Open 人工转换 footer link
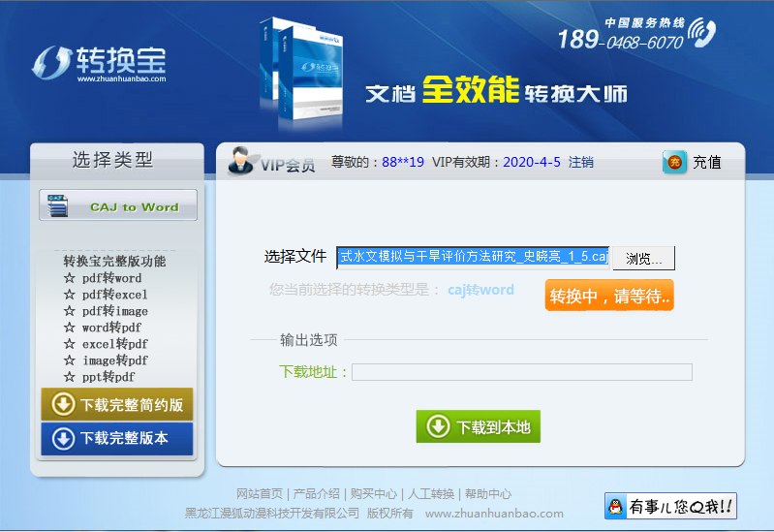 click(431, 493)
